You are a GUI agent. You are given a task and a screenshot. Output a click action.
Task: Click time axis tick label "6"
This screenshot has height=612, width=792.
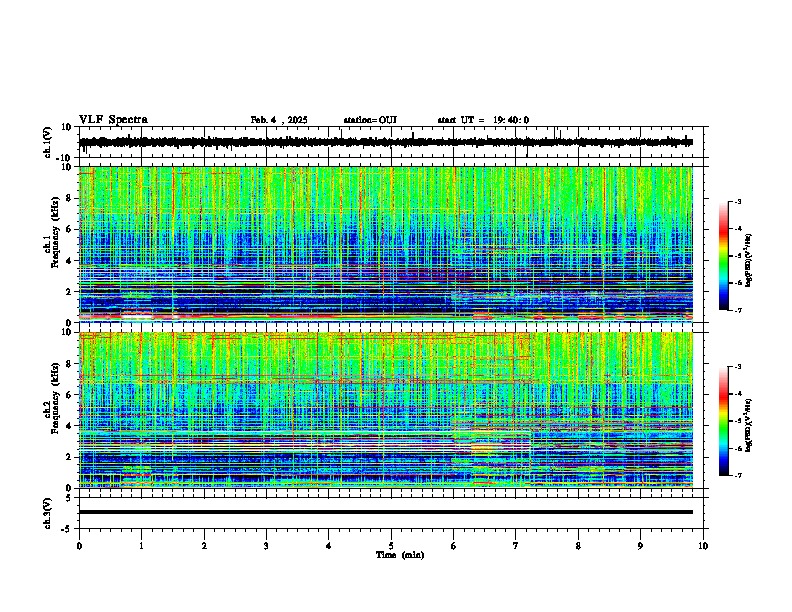[454, 546]
